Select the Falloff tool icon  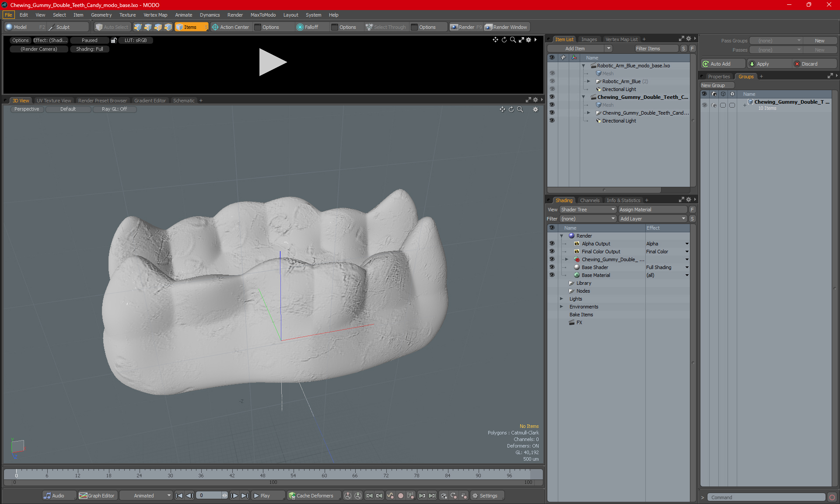click(x=300, y=27)
